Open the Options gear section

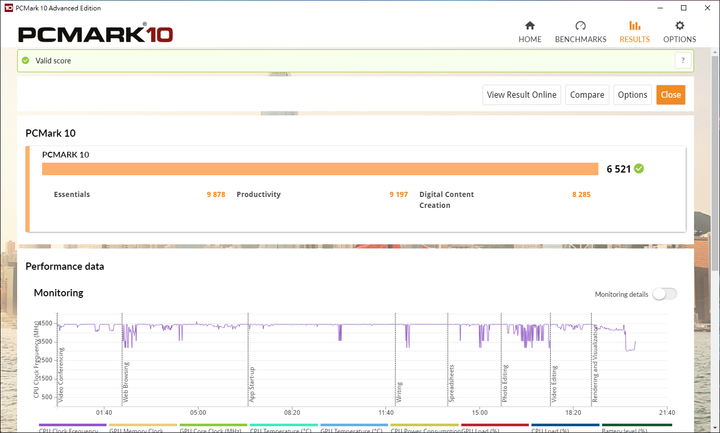[x=679, y=32]
